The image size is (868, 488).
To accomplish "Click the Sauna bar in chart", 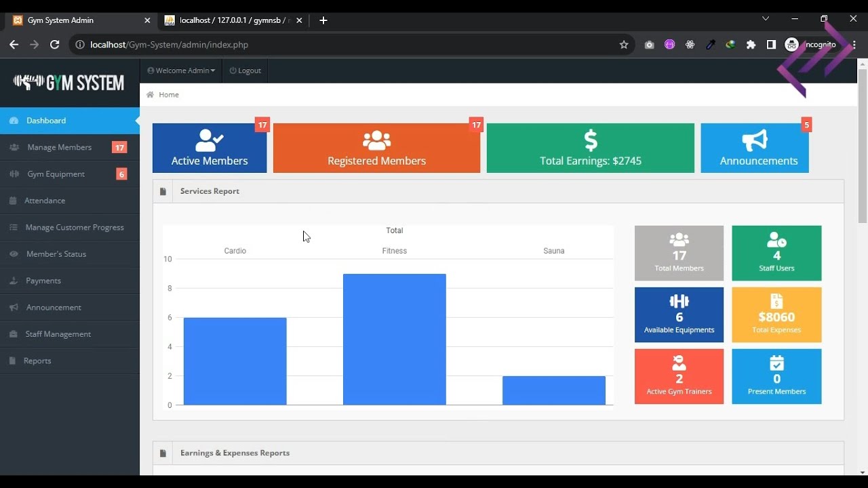I will pyautogui.click(x=554, y=390).
